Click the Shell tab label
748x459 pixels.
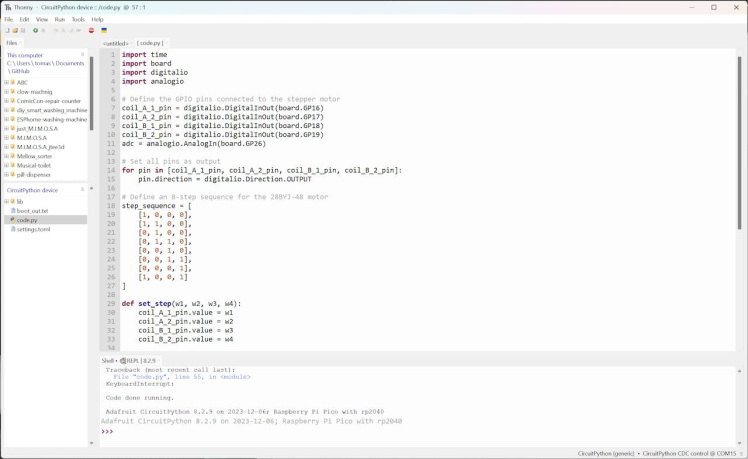108,361
